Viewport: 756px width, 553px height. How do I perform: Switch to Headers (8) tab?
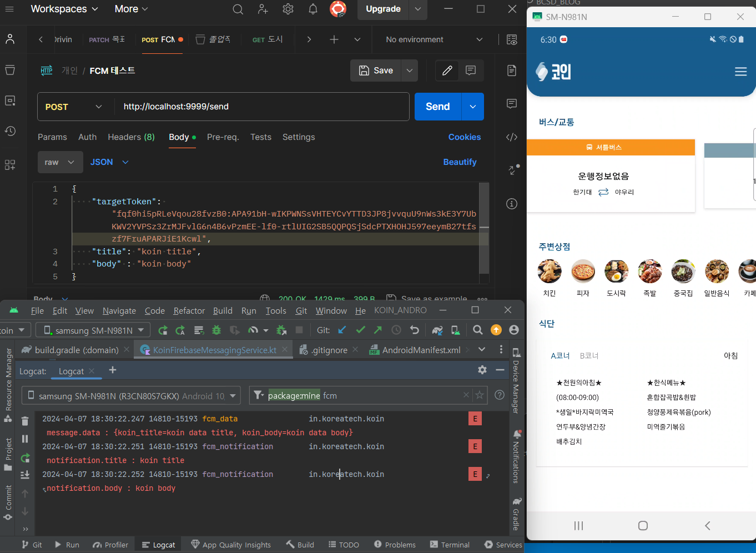(131, 137)
